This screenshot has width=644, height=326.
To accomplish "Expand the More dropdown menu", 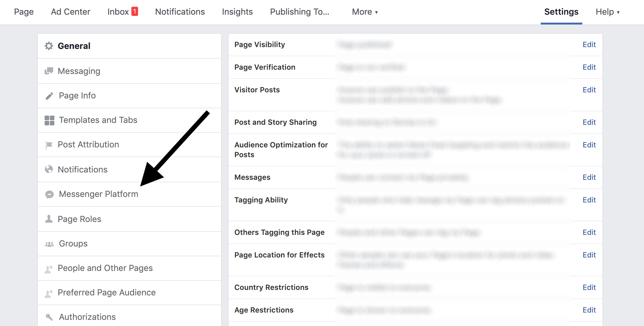I will [x=365, y=12].
